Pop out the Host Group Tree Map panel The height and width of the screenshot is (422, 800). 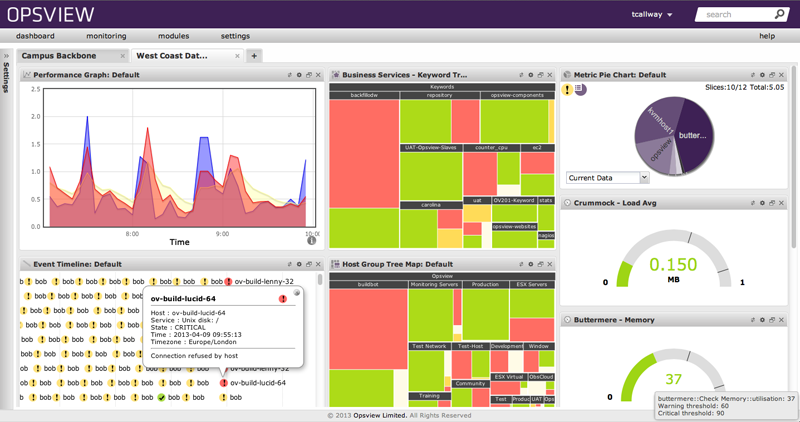pyautogui.click(x=540, y=264)
